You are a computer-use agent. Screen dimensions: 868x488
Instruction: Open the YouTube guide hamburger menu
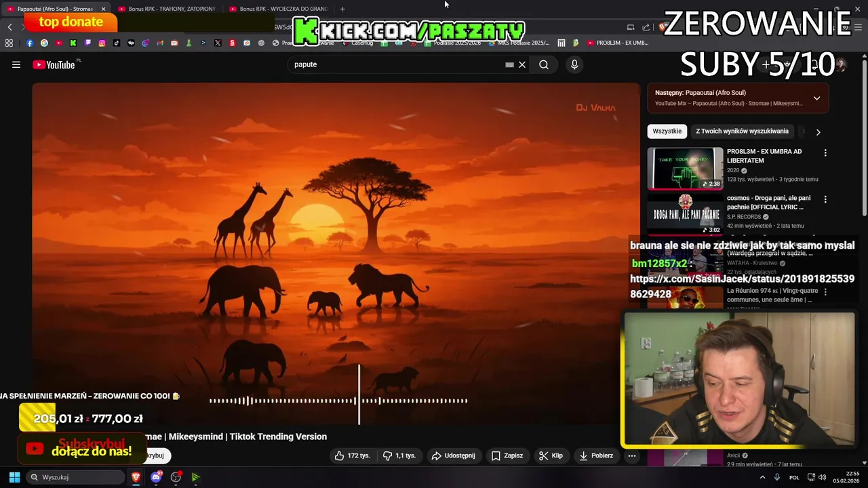click(16, 64)
